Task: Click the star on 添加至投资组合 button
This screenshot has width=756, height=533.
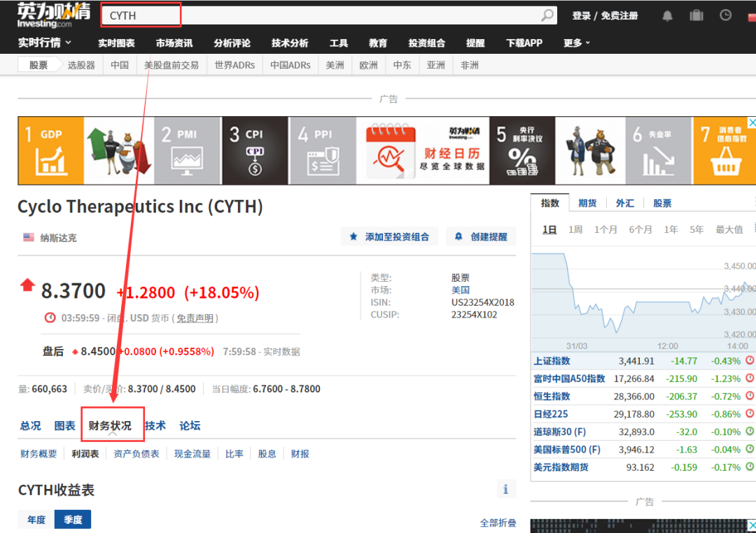Action: point(353,236)
